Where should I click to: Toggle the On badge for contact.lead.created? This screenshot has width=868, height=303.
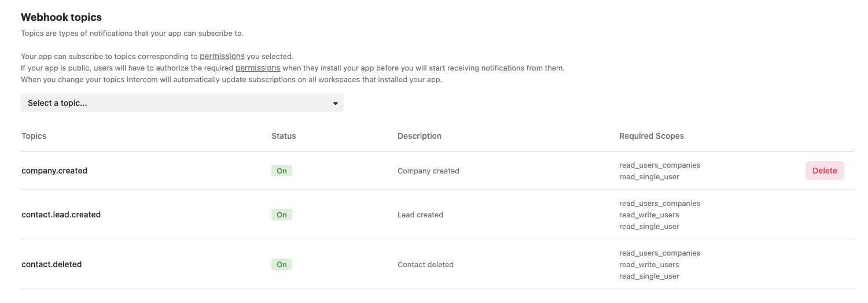pyautogui.click(x=282, y=215)
